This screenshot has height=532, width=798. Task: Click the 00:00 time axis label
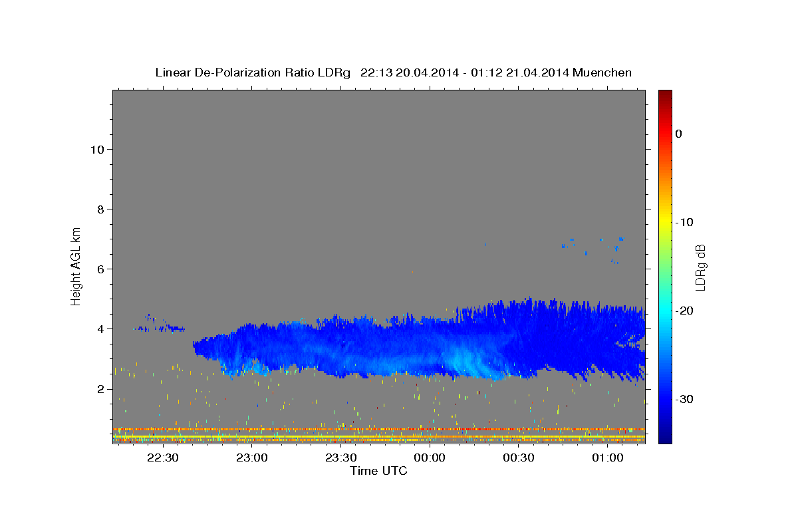point(430,458)
